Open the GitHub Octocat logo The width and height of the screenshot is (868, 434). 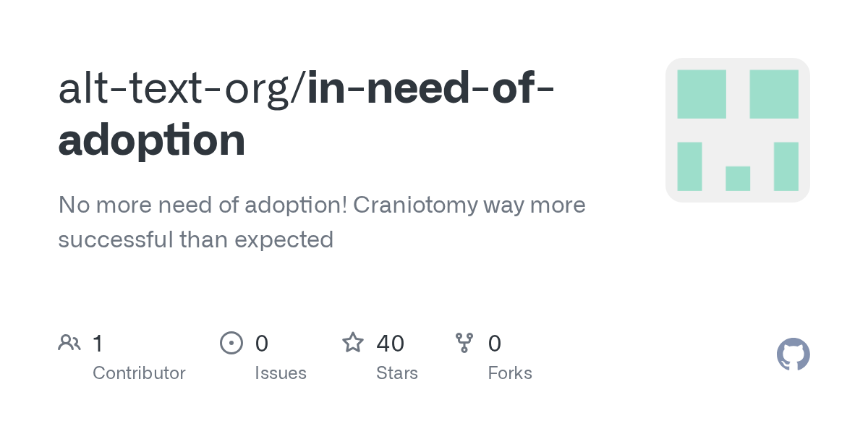pos(793,354)
